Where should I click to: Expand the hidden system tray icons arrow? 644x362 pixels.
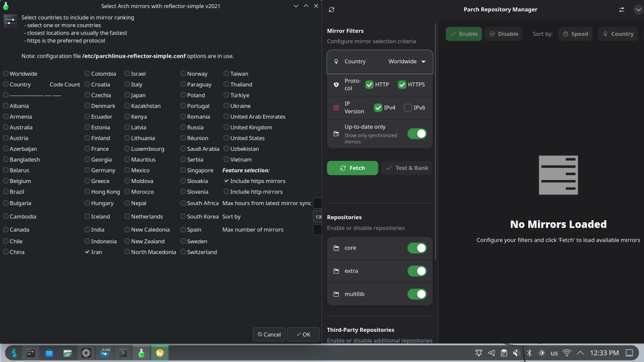pyautogui.click(x=580, y=353)
